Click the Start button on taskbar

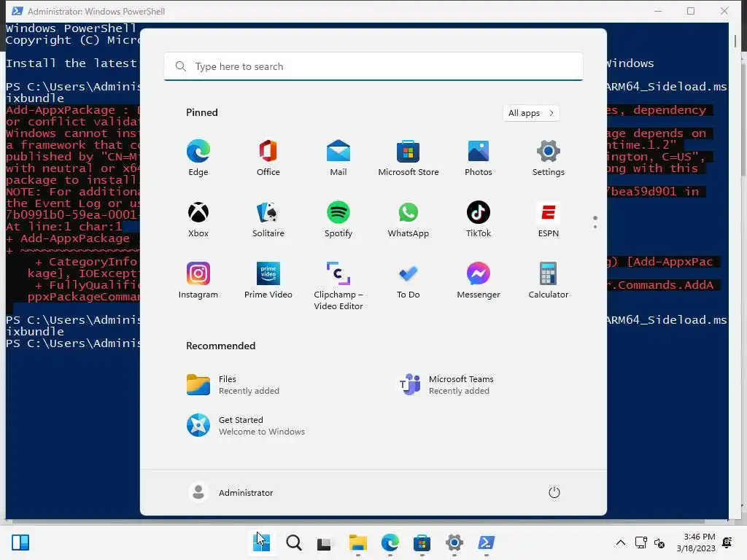tap(262, 542)
